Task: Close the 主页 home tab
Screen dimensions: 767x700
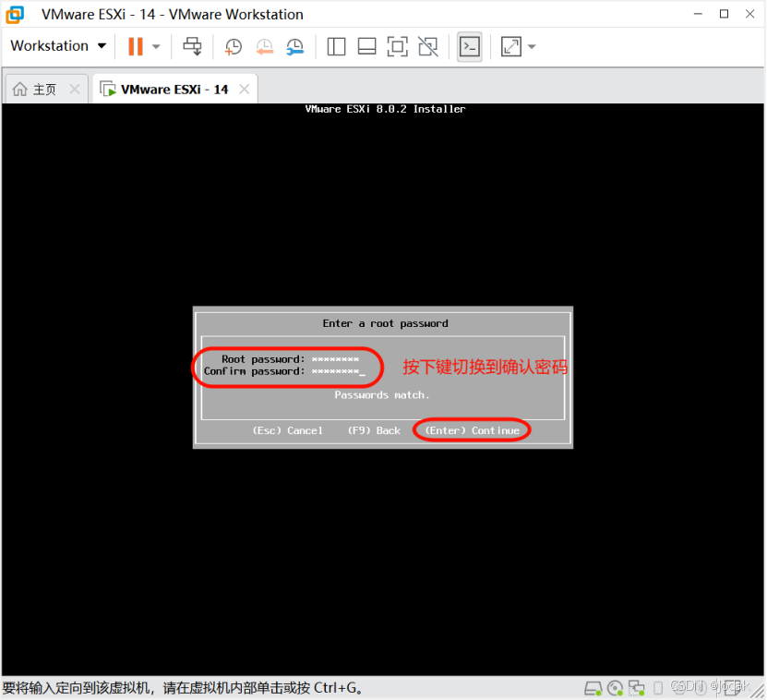Action: pos(75,89)
